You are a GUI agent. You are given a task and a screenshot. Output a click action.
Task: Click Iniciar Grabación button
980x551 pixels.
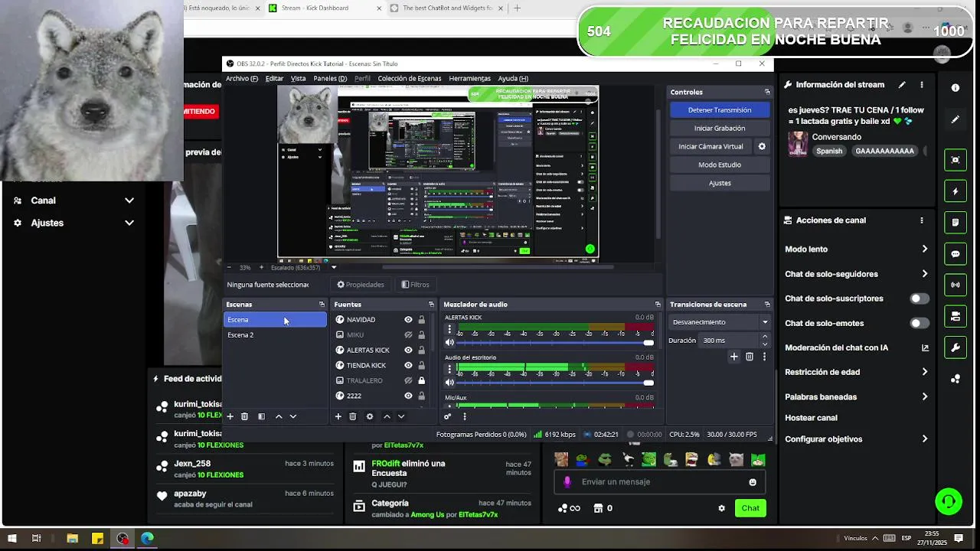(x=720, y=129)
